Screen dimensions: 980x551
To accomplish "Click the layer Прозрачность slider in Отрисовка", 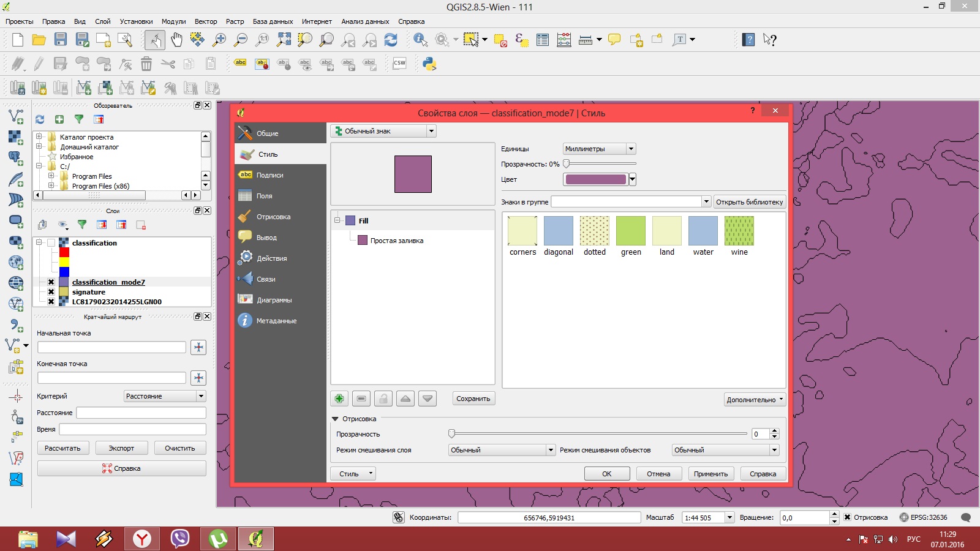I will tap(598, 433).
